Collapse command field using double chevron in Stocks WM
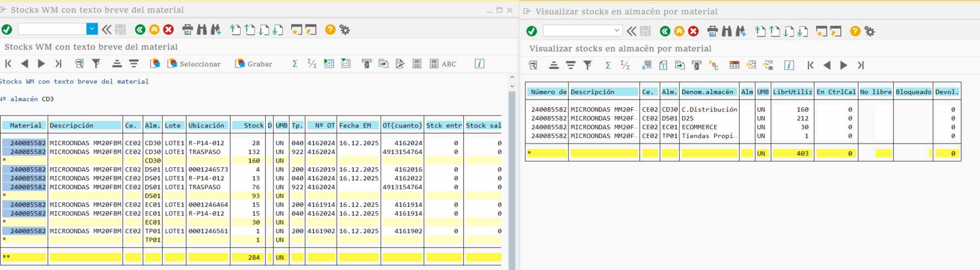This screenshot has width=980, height=270. click(x=107, y=30)
